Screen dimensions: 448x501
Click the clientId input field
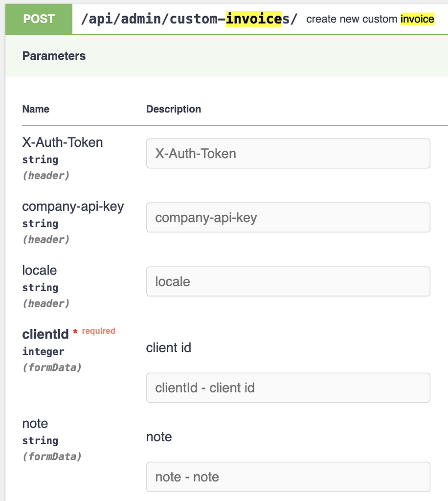click(x=288, y=387)
